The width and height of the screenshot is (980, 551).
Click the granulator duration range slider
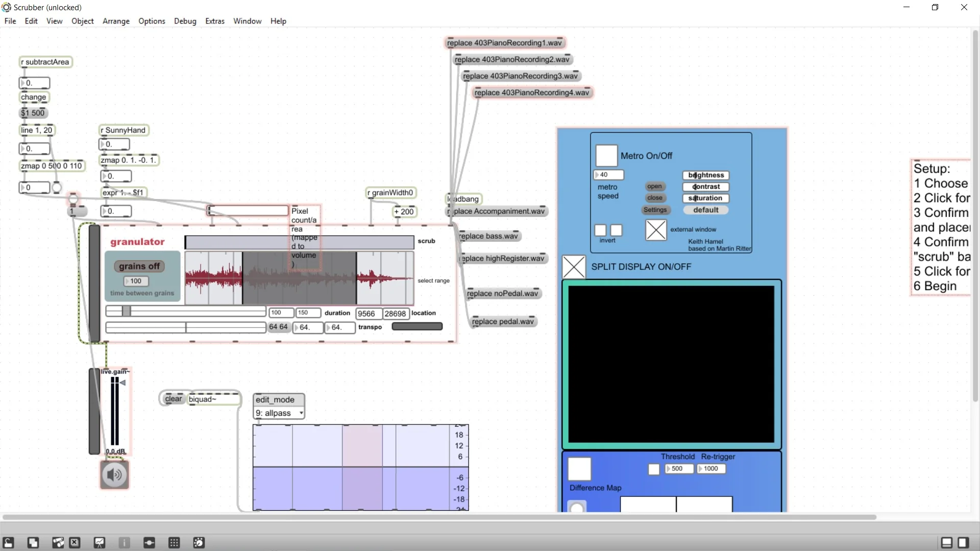click(186, 311)
